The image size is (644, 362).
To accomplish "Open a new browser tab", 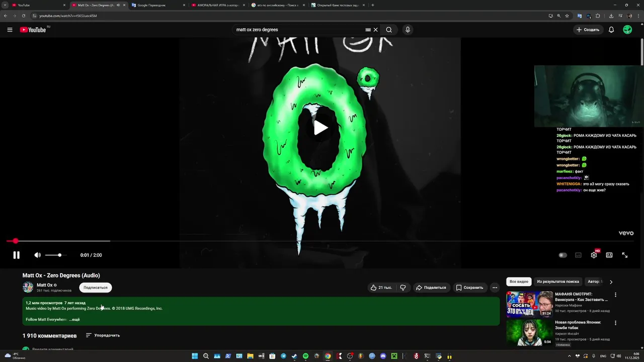I will [373, 5].
